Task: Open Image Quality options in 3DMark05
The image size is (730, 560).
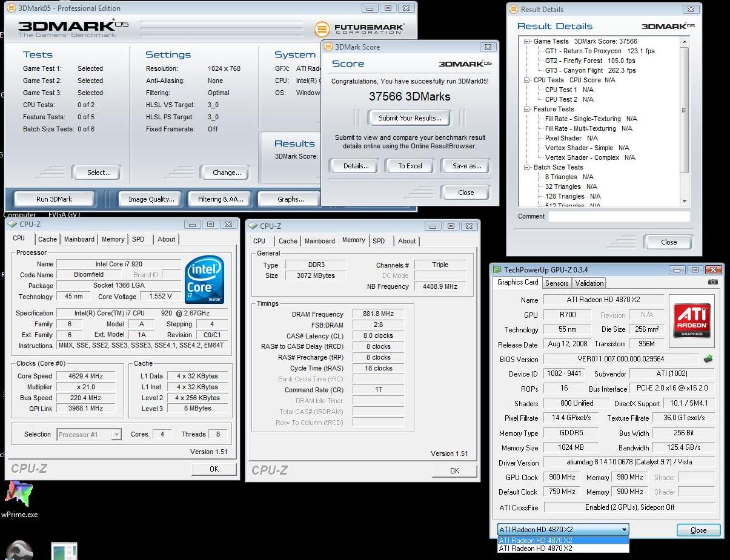Action: pos(151,199)
